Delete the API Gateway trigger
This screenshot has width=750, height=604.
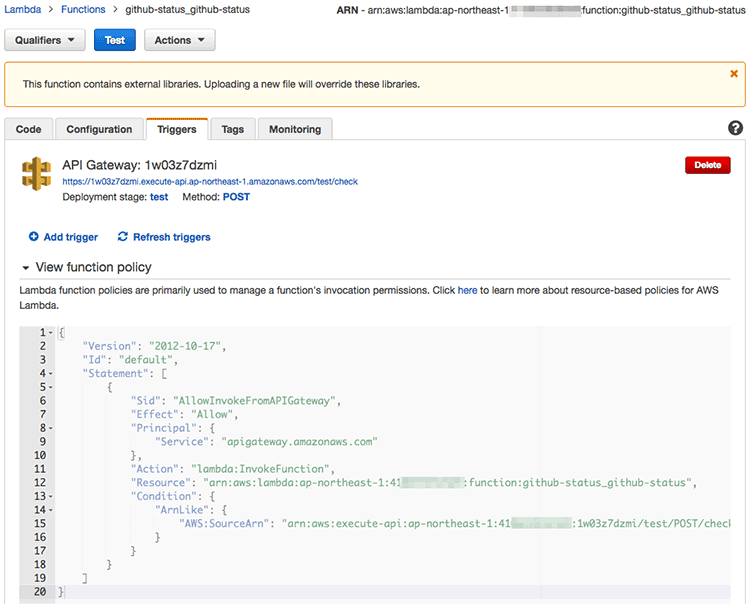click(x=707, y=165)
